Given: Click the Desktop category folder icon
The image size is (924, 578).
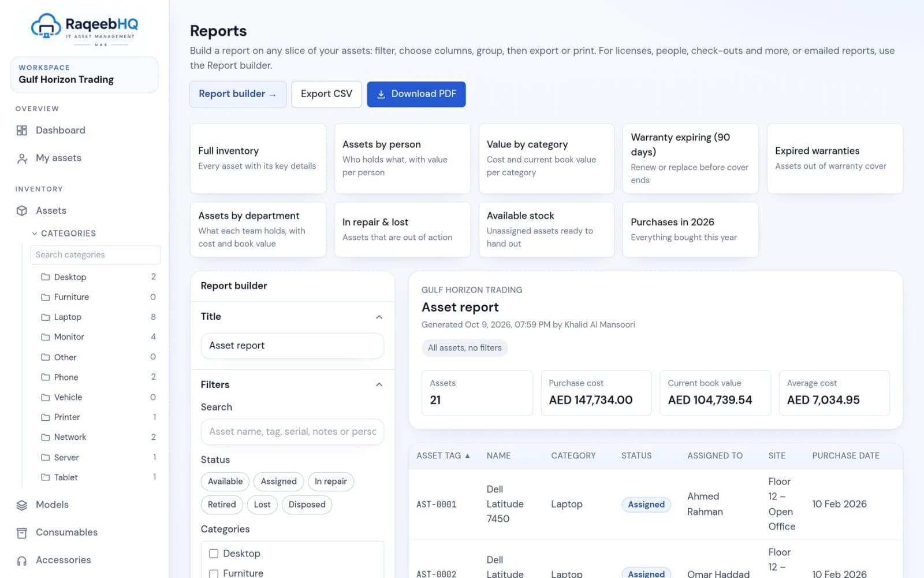Looking at the screenshot, I should [45, 277].
